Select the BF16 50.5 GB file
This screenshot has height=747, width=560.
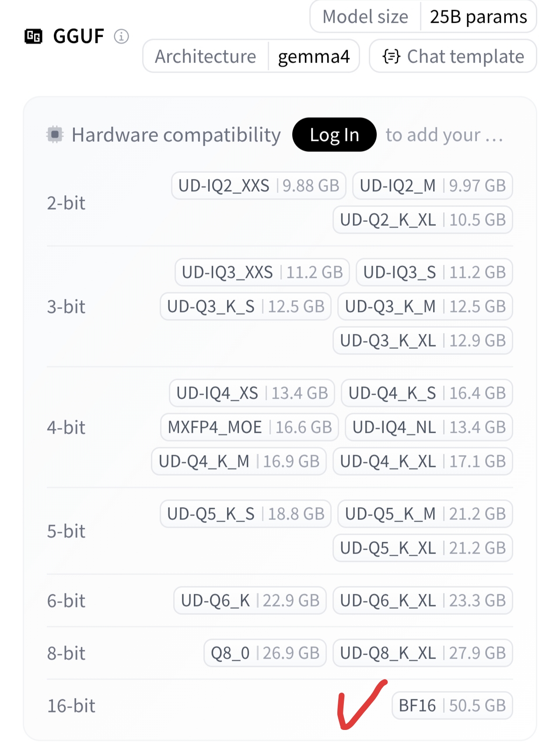tap(452, 705)
